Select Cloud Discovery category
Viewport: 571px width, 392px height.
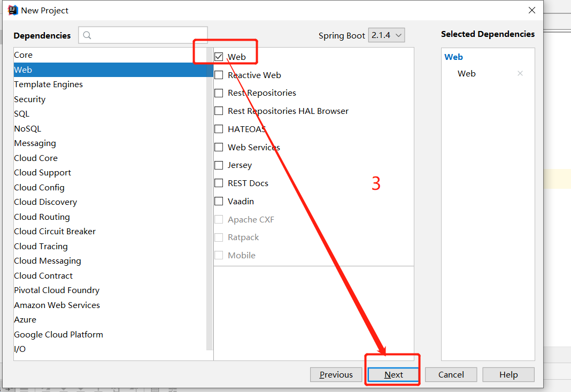(x=110, y=202)
